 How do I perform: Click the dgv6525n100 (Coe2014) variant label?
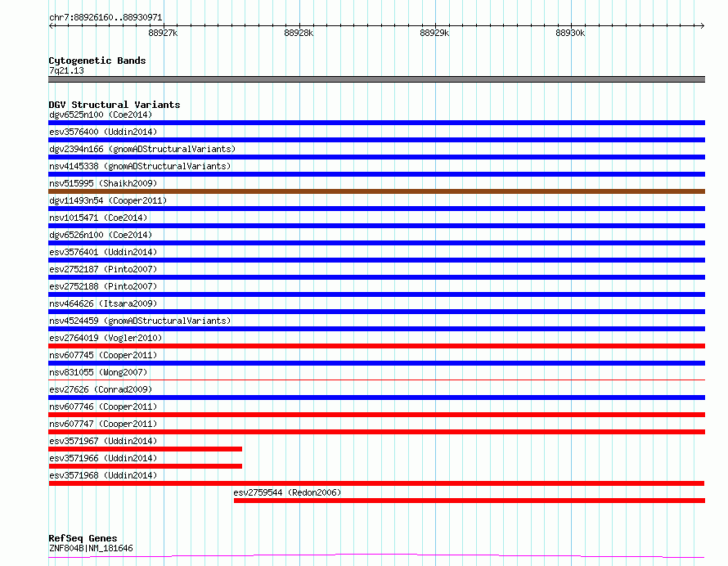101,115
